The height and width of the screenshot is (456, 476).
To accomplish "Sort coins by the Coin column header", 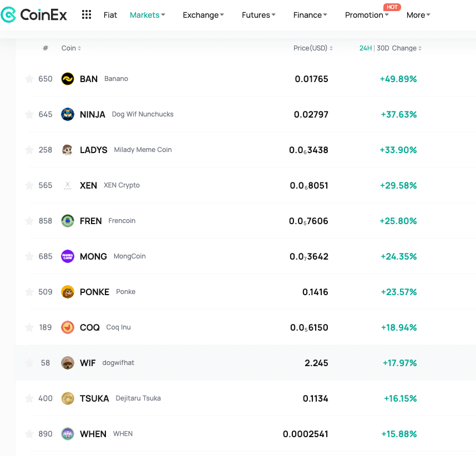I will pos(71,48).
